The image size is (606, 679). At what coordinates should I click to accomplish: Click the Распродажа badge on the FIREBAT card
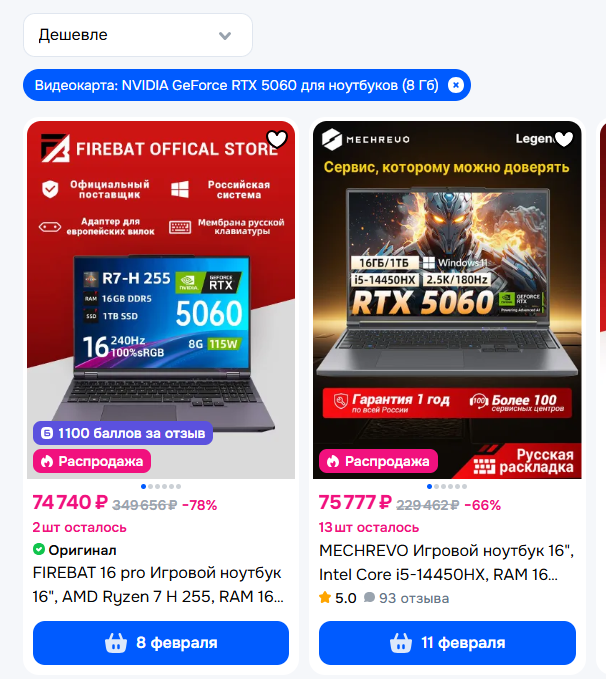point(92,461)
